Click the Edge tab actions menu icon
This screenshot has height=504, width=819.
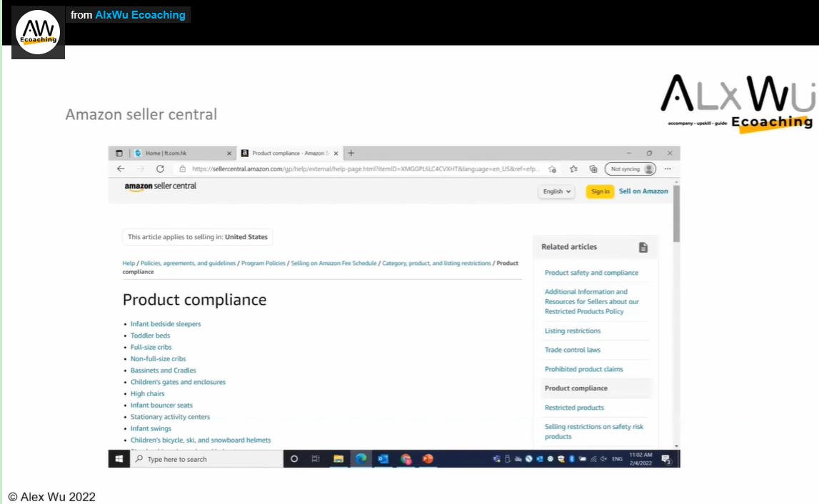point(119,153)
